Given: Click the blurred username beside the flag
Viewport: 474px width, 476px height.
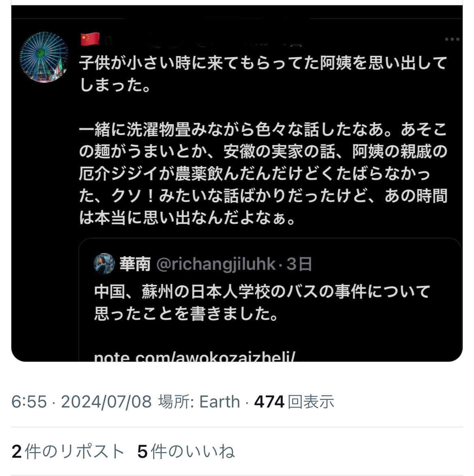Looking at the screenshot, I should click(x=203, y=40).
